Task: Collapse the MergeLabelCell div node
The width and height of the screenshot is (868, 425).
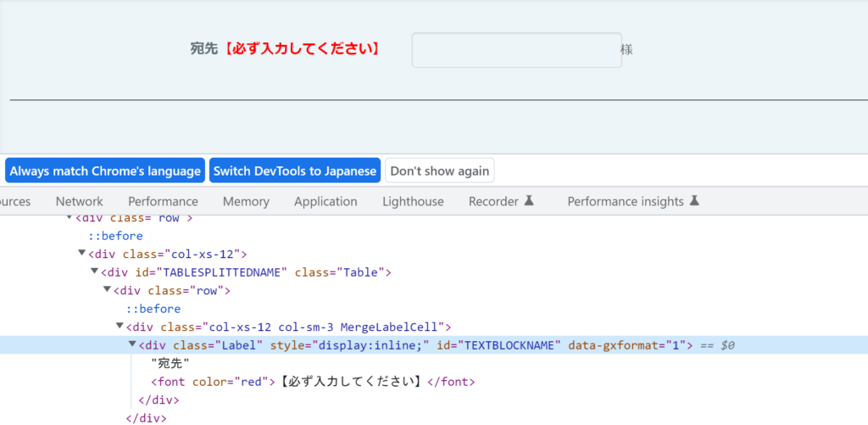Action: tap(120, 326)
